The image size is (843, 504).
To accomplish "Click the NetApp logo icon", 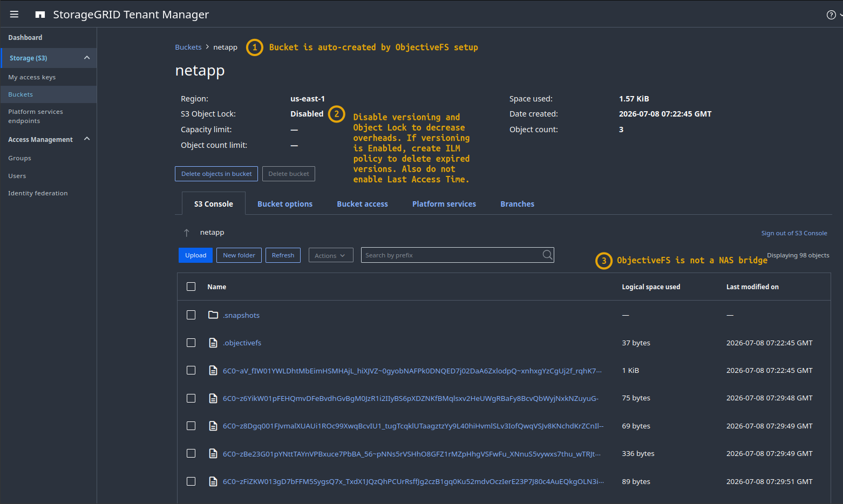I will click(40, 15).
